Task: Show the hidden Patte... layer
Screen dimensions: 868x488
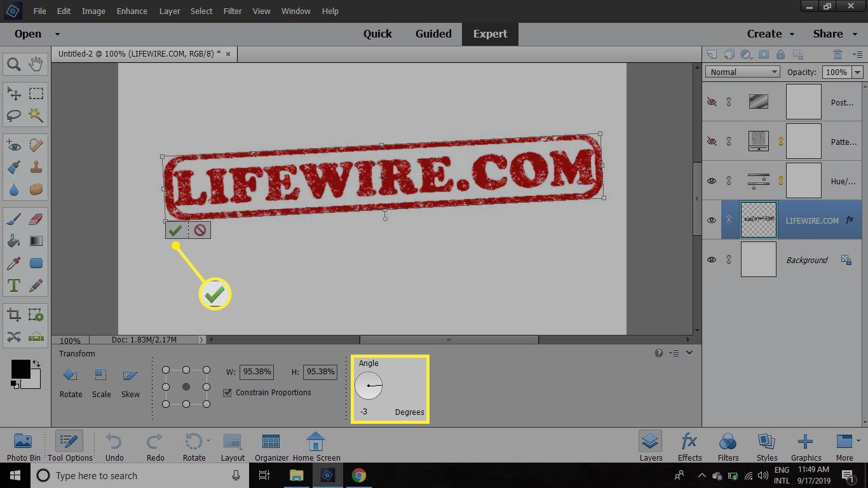Action: click(712, 141)
